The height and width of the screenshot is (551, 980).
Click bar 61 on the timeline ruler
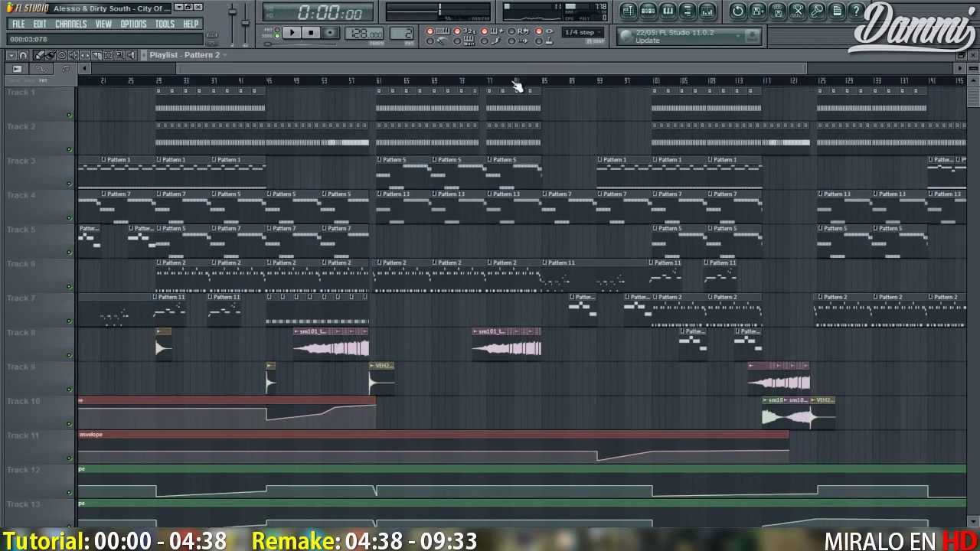tap(378, 81)
